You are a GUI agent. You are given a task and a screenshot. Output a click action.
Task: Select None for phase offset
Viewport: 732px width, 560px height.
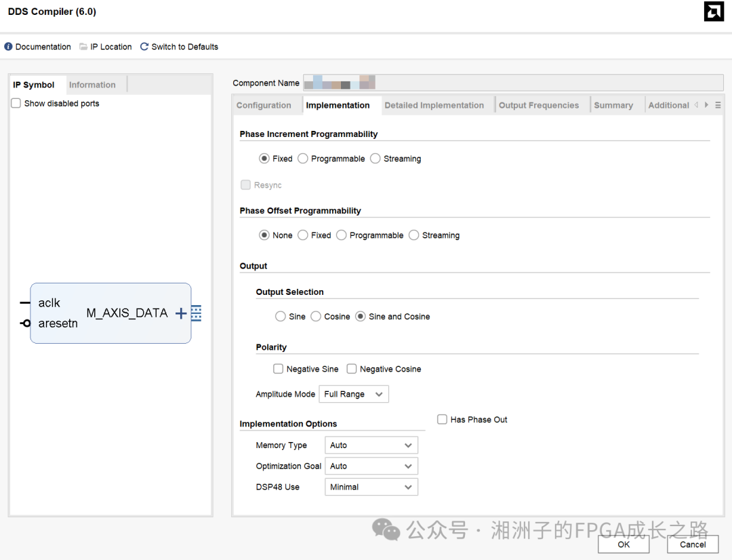tap(264, 235)
